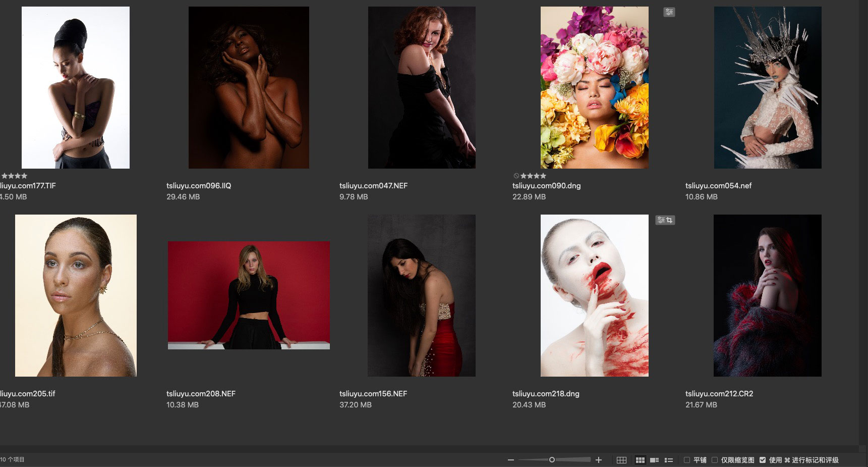Adjust the thumbnail size slider handle
Image resolution: width=868 pixels, height=467 pixels.
552,459
